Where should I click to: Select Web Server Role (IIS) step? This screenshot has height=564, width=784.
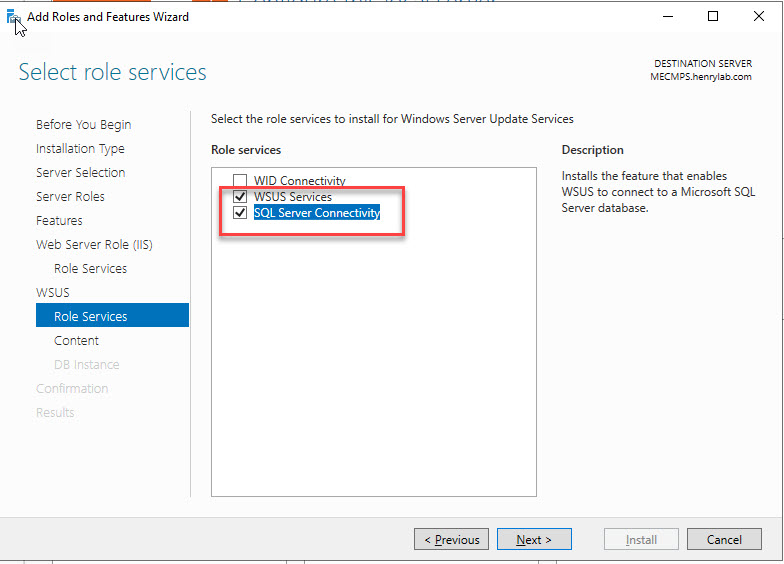pos(94,245)
